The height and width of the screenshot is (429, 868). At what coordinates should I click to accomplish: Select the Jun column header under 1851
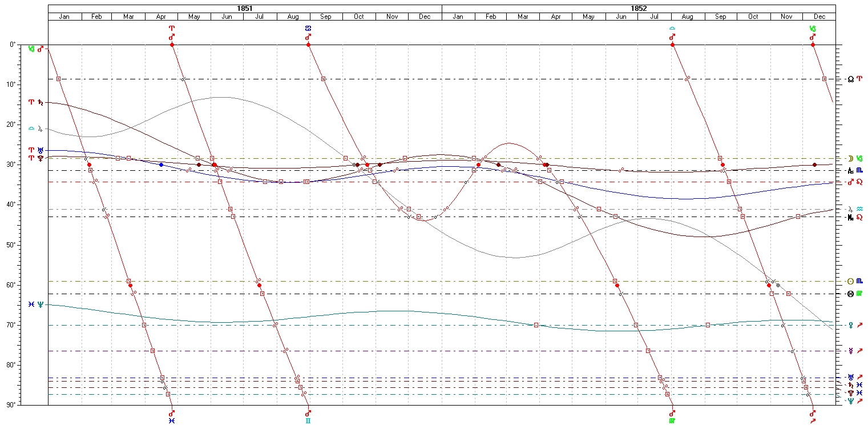[x=227, y=17]
